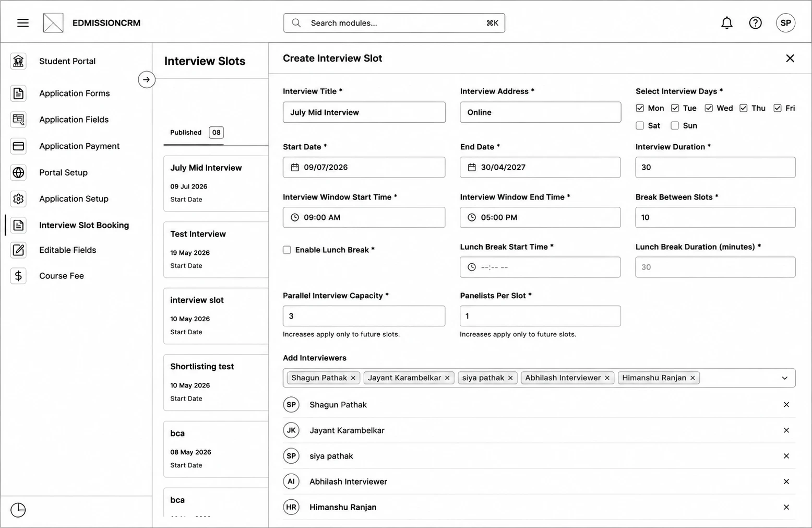Edit the Break Between Slots field
The height and width of the screenshot is (528, 812).
tap(715, 217)
